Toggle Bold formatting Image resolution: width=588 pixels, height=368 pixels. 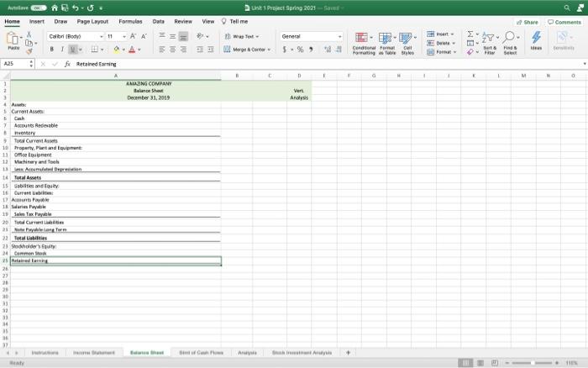point(52,49)
